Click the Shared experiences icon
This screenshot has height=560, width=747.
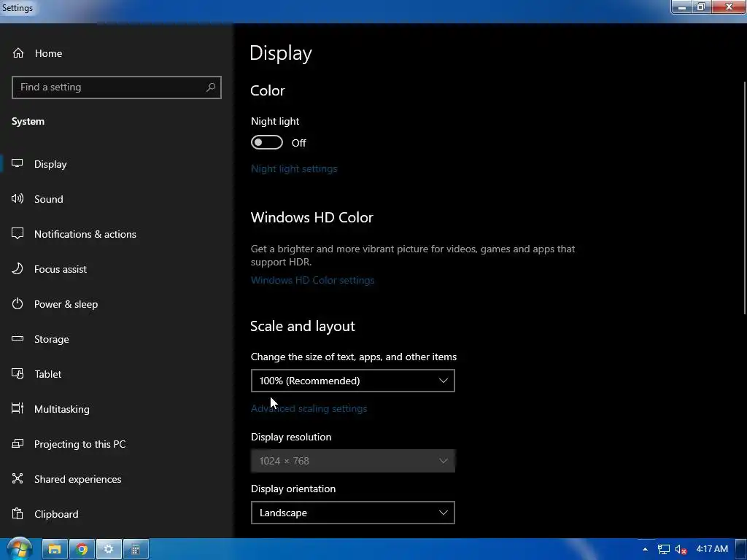point(18,478)
